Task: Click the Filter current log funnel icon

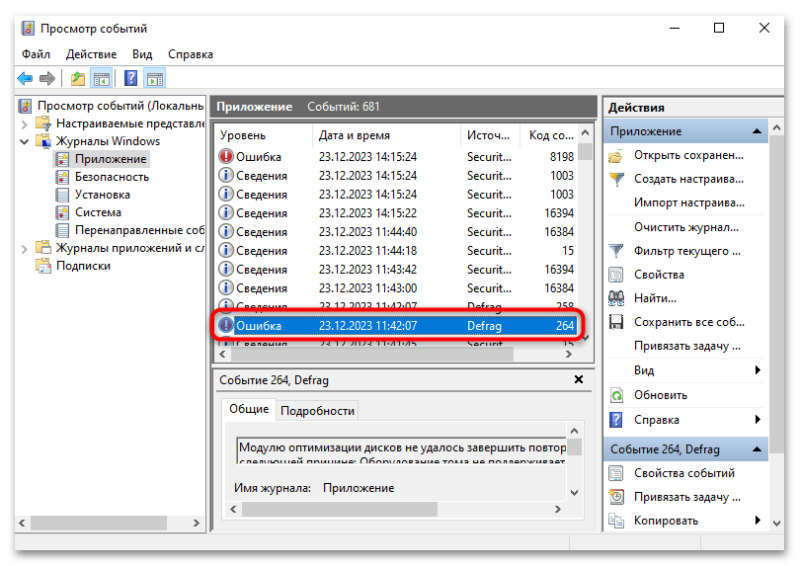Action: [616, 251]
